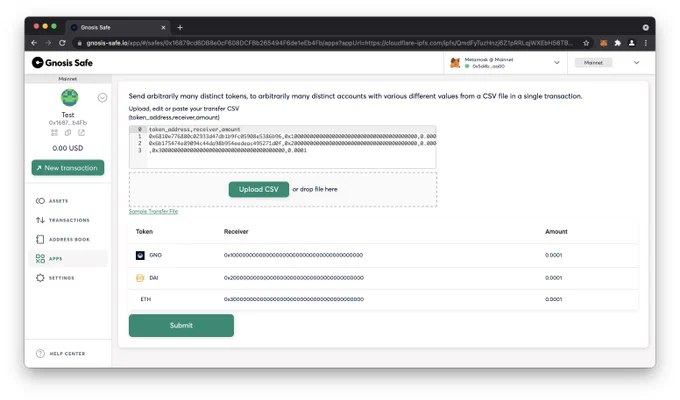Click the GNO token icon
The image size is (680, 400).
140,255
